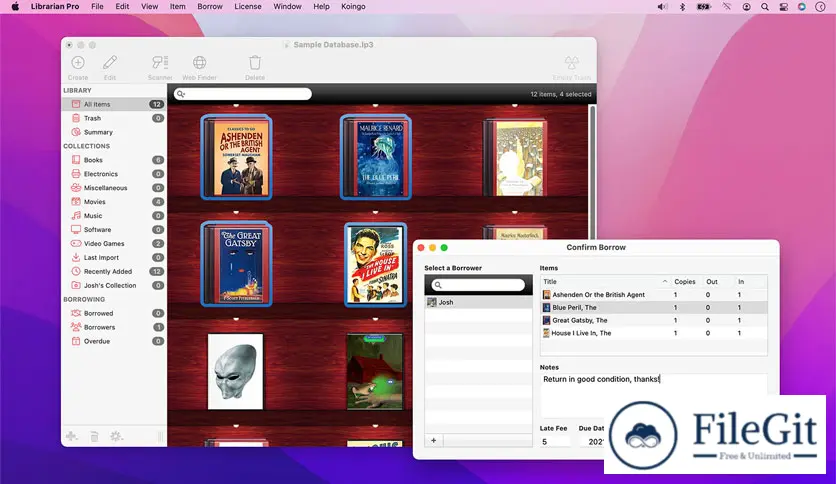Select the green game cover thumbnail
This screenshot has width=836, height=484.
click(375, 372)
